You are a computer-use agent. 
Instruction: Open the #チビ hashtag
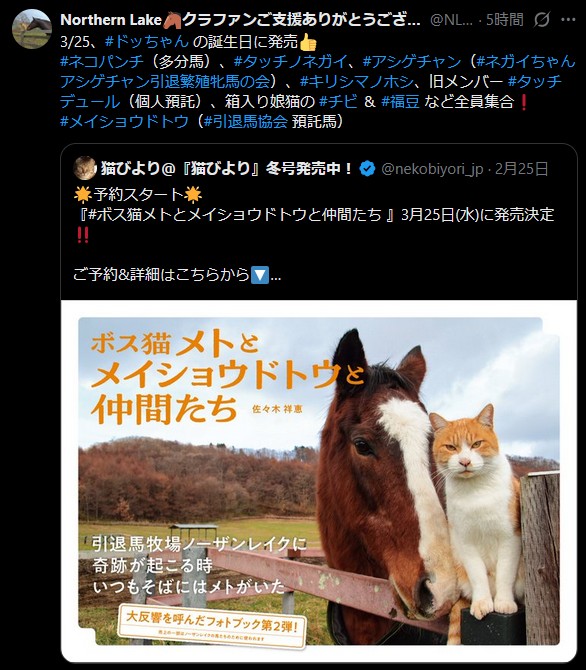338,101
